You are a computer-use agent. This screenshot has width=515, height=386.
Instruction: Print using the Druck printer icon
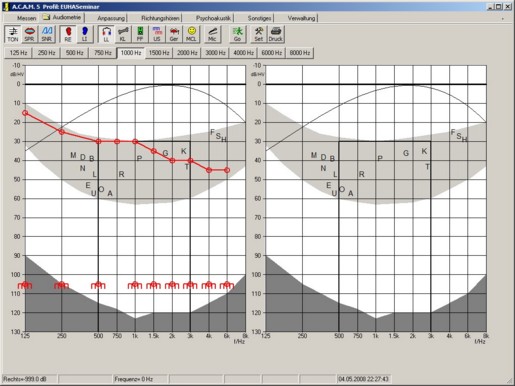click(276, 34)
